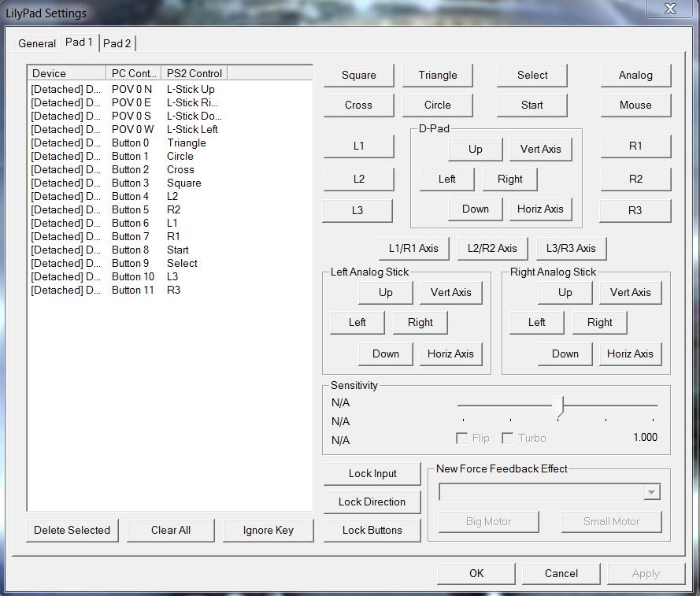700x596 pixels.
Task: Click D-Pad Up button
Action: [476, 149]
